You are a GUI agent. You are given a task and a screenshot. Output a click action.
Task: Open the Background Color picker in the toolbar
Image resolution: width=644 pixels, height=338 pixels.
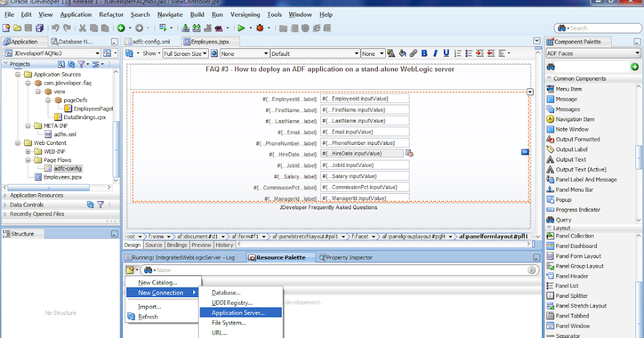[x=402, y=53]
